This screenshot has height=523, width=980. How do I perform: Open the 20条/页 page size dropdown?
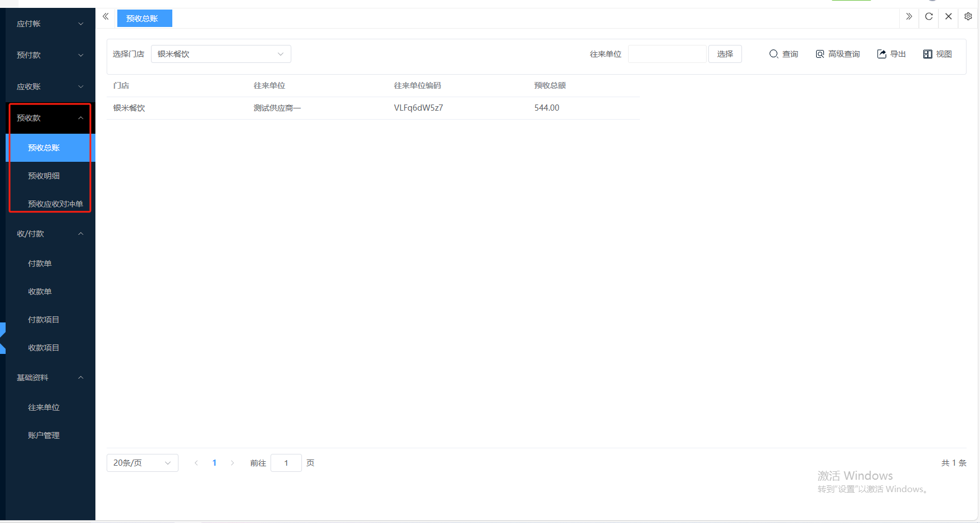click(143, 463)
